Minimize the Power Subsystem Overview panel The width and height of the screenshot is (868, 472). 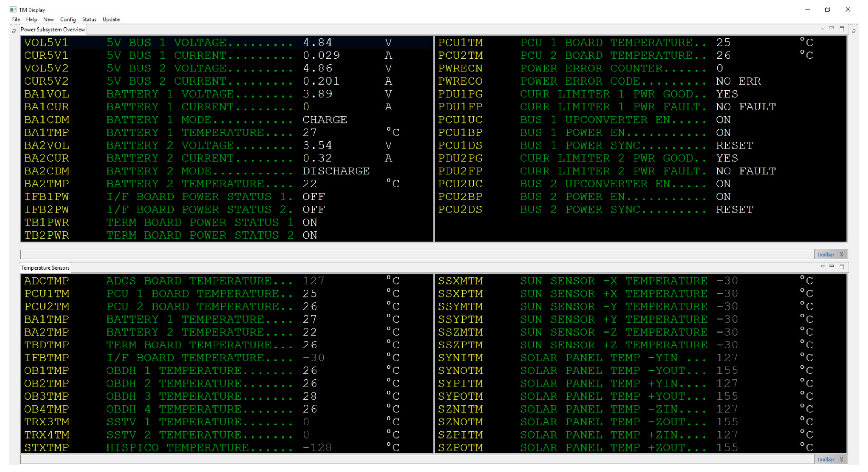[832, 28]
